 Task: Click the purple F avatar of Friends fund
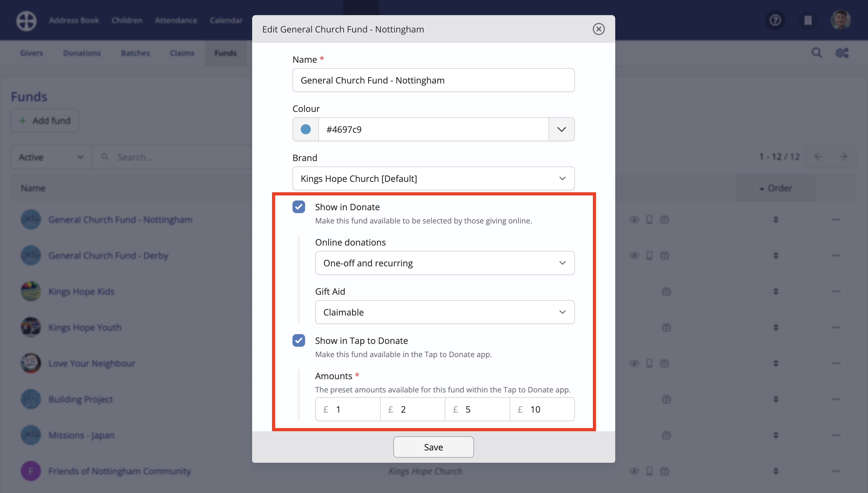click(x=31, y=471)
